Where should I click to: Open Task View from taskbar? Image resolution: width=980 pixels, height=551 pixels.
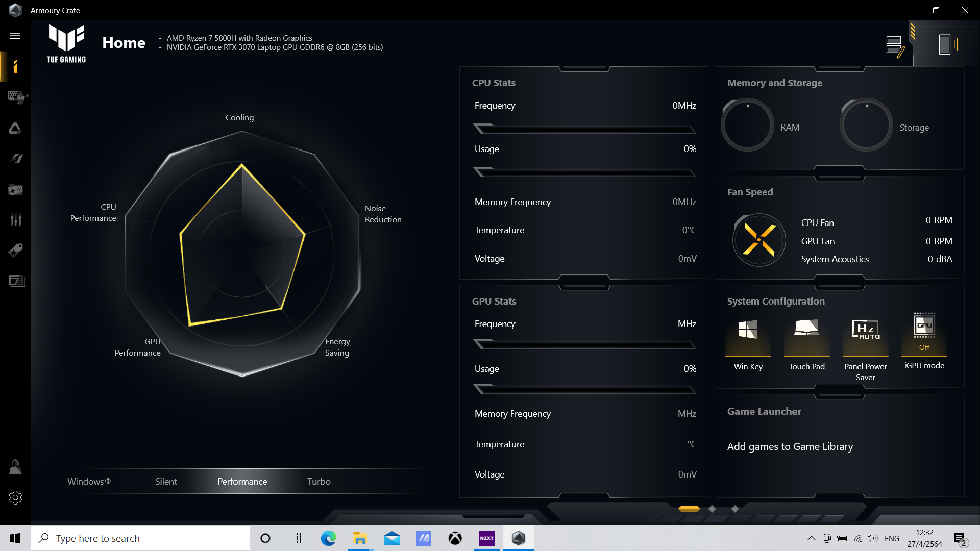click(x=296, y=538)
